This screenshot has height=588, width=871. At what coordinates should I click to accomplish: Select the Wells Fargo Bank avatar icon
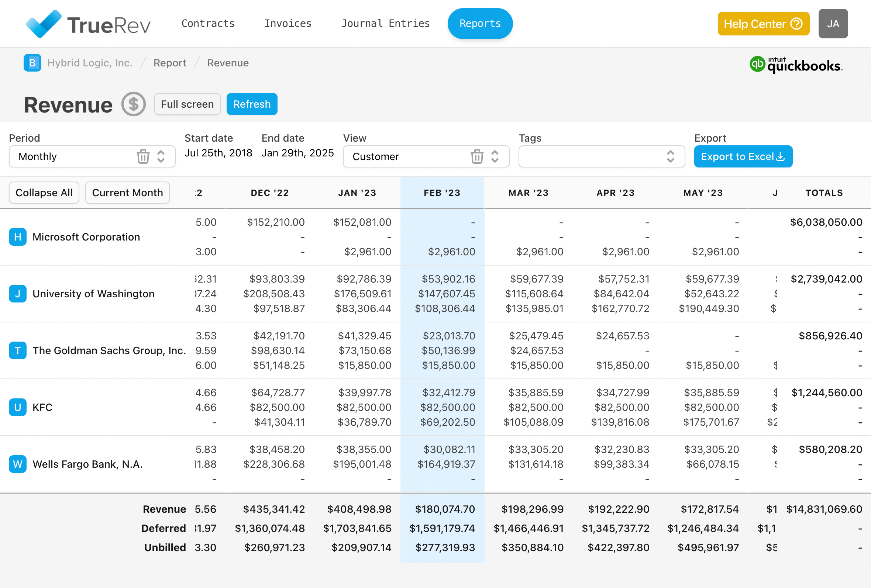coord(17,464)
